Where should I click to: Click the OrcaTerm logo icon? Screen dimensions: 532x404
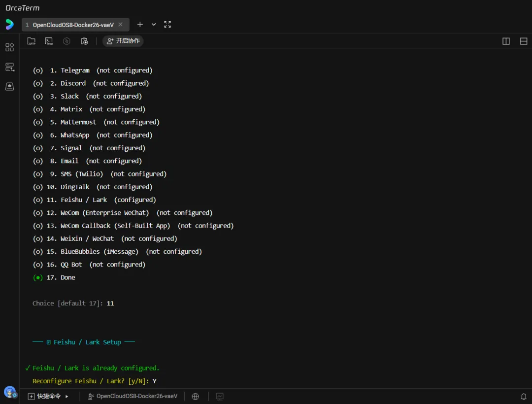[x=9, y=25]
